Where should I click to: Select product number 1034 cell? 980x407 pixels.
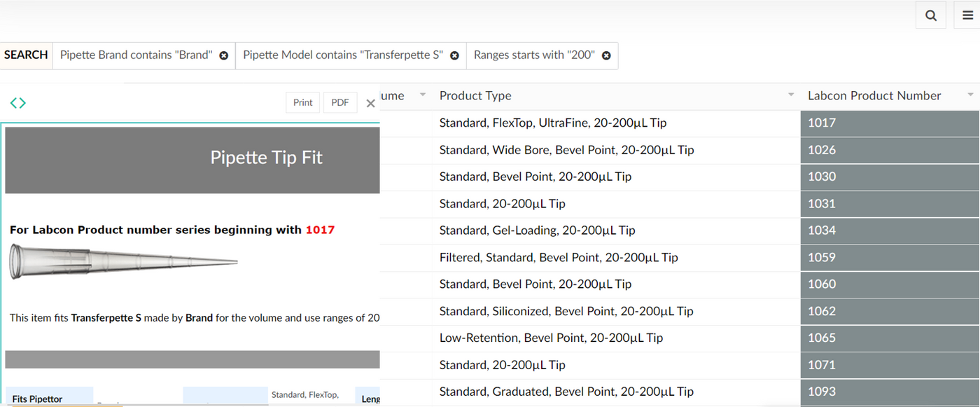coord(890,230)
